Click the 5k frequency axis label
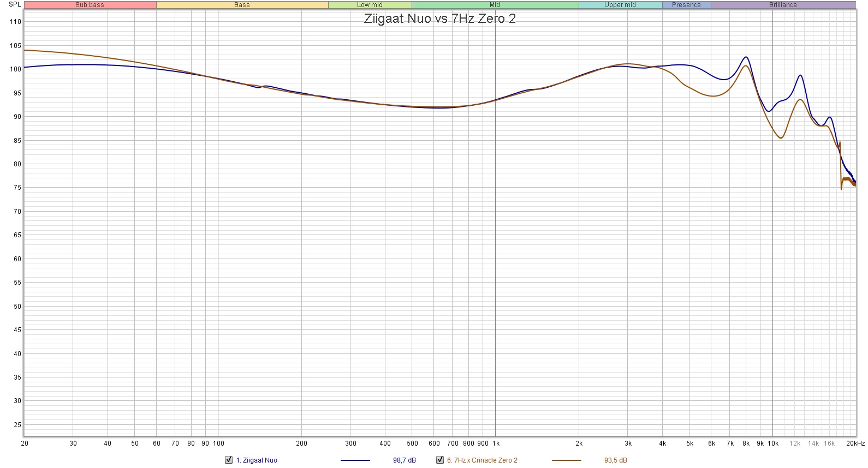Viewport: 868px width, 468px height. pyautogui.click(x=690, y=443)
